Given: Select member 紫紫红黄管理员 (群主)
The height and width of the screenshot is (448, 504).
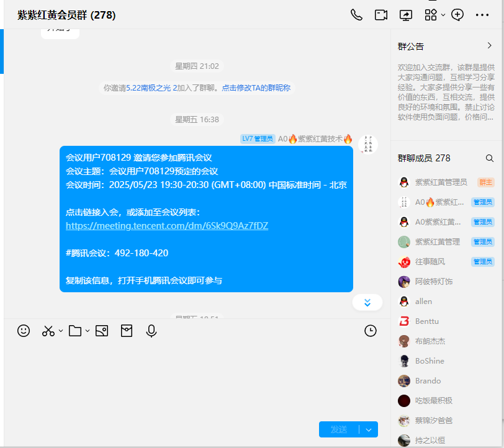Looking at the screenshot, I should [x=446, y=182].
